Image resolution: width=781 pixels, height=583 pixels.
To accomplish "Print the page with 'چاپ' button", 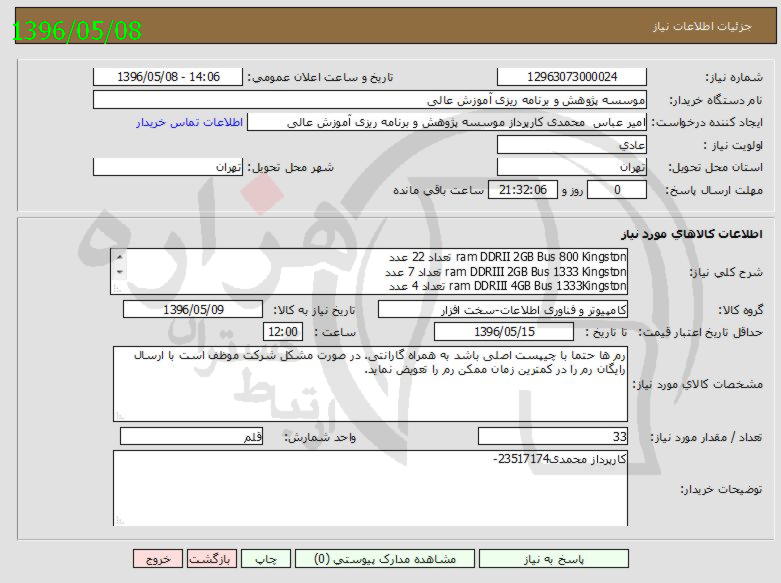I will pyautogui.click(x=258, y=560).
